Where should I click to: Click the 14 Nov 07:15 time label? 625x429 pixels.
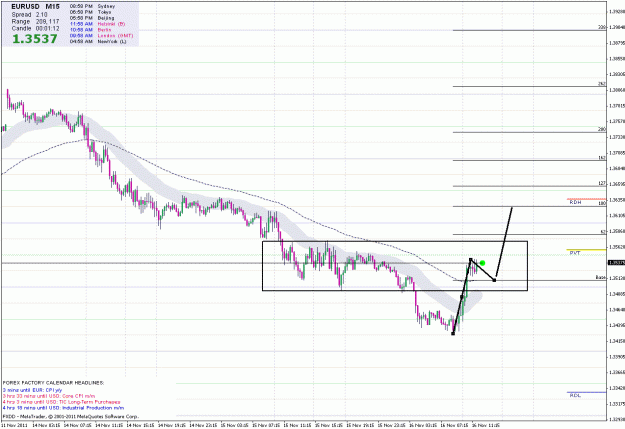(77, 425)
